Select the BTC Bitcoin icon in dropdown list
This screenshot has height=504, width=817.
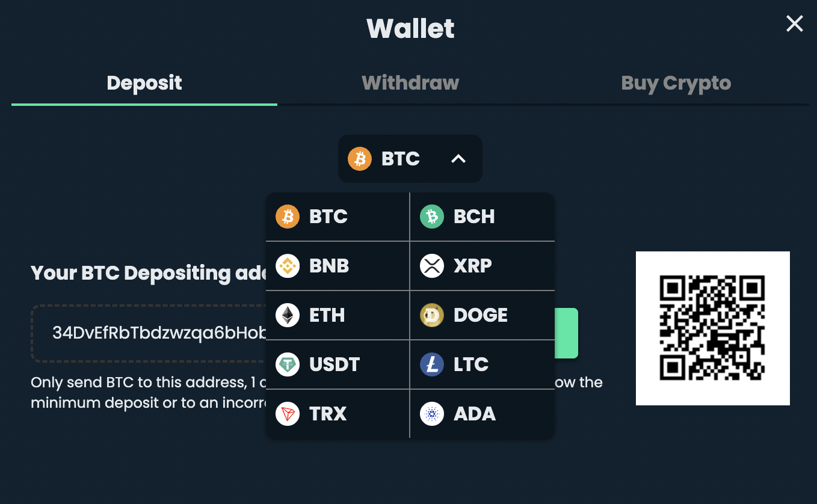point(288,217)
